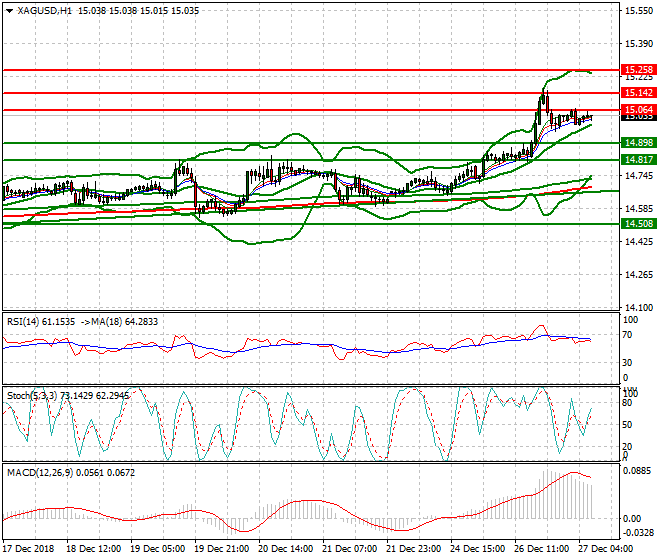Click the XAGUSD,H1 chart title text
Image resolution: width=660 pixels, height=560 pixels.
tap(45, 11)
